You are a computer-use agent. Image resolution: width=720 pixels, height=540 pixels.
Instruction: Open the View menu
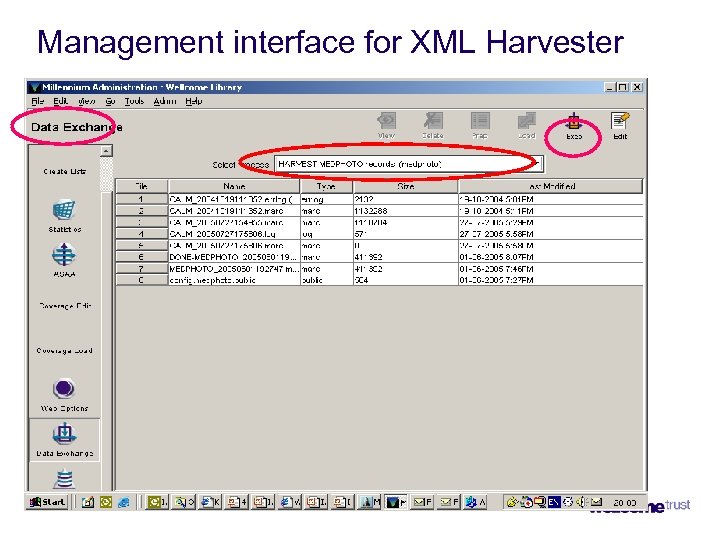[86, 101]
